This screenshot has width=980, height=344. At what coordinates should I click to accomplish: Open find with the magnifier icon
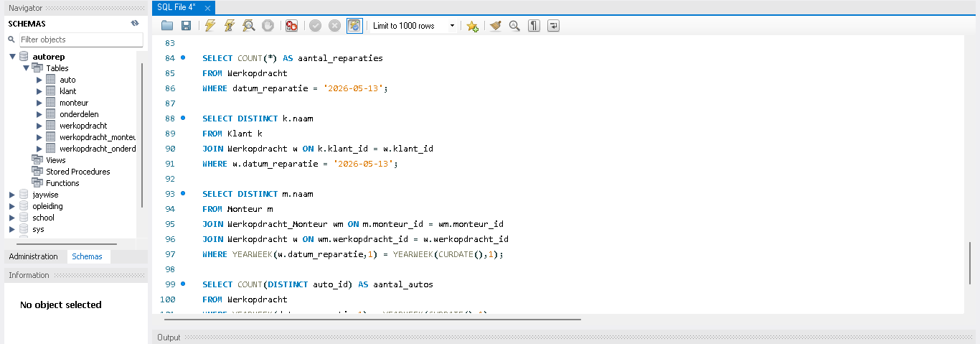(514, 26)
